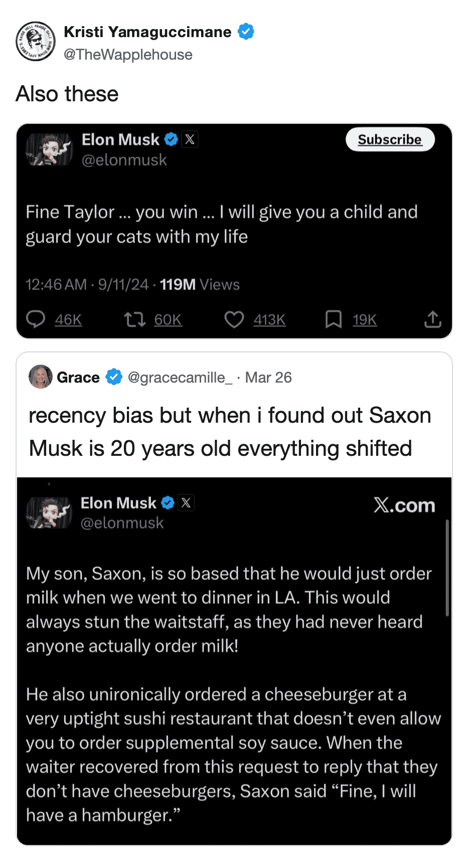Click the 413K likes count
The height and width of the screenshot is (868, 465).
pos(269,320)
